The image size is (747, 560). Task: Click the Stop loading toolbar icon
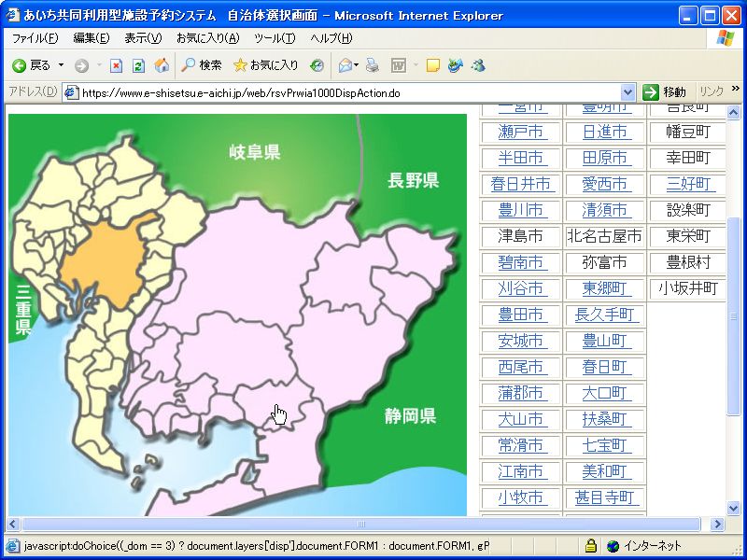pyautogui.click(x=116, y=65)
